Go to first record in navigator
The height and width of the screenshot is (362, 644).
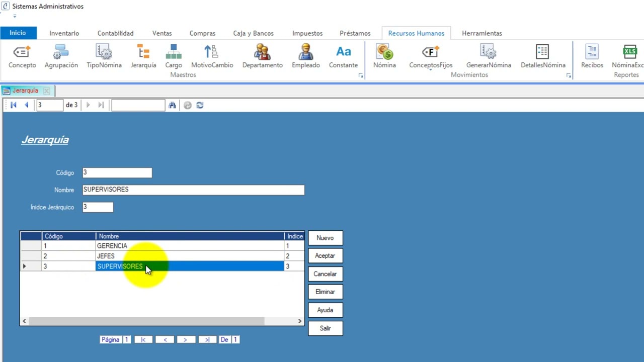pyautogui.click(x=14, y=105)
